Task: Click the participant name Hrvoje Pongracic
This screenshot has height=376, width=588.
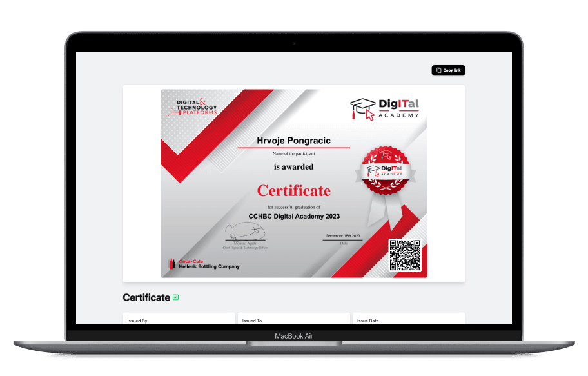Action: pos(293,141)
